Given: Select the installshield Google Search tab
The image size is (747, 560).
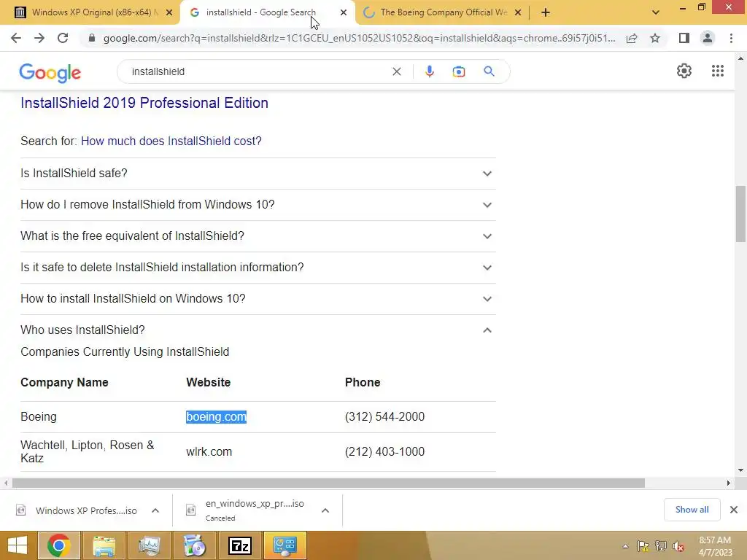Looking at the screenshot, I should pyautogui.click(x=267, y=12).
